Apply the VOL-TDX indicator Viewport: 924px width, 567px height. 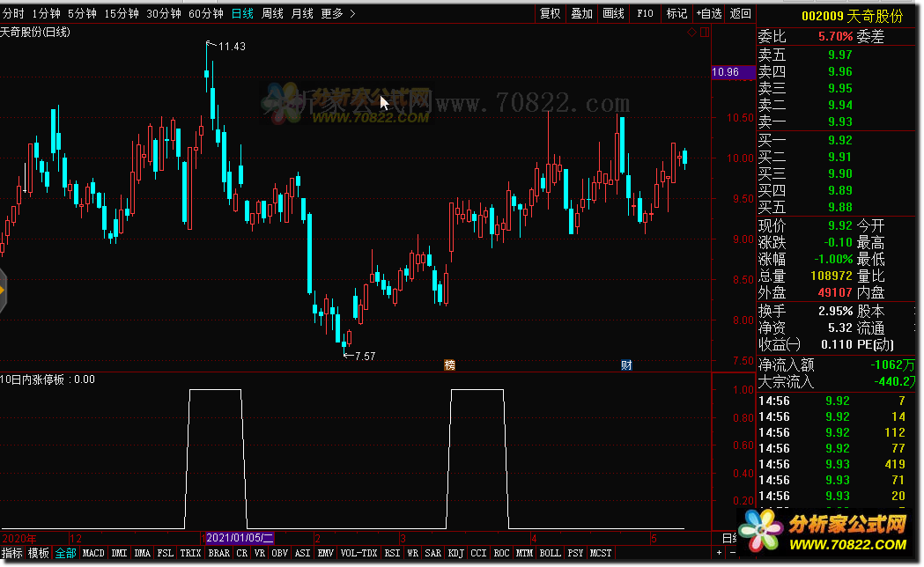point(359,553)
